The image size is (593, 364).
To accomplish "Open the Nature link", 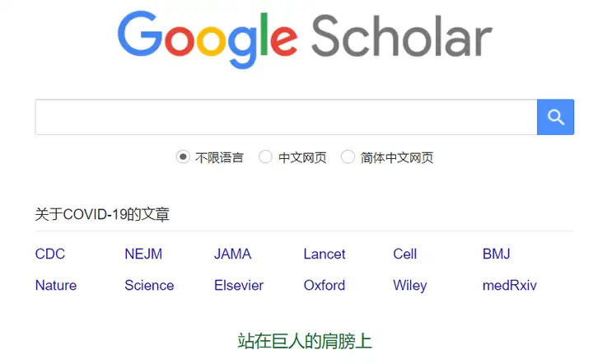I will click(x=56, y=285).
